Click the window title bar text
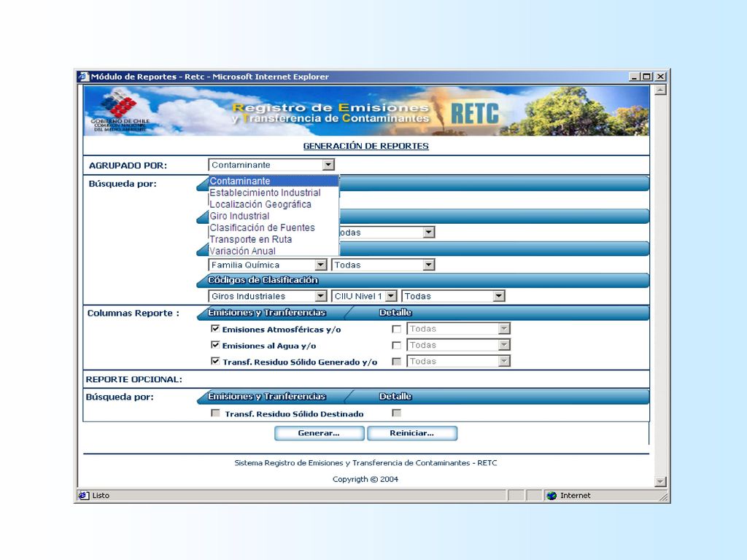Screen dimensions: 747x560 [209, 77]
